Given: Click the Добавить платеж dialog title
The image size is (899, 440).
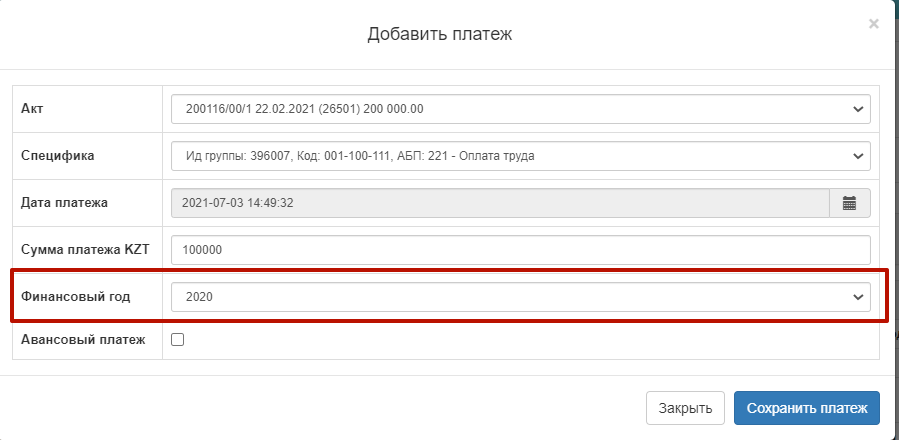Looking at the screenshot, I should point(439,35).
